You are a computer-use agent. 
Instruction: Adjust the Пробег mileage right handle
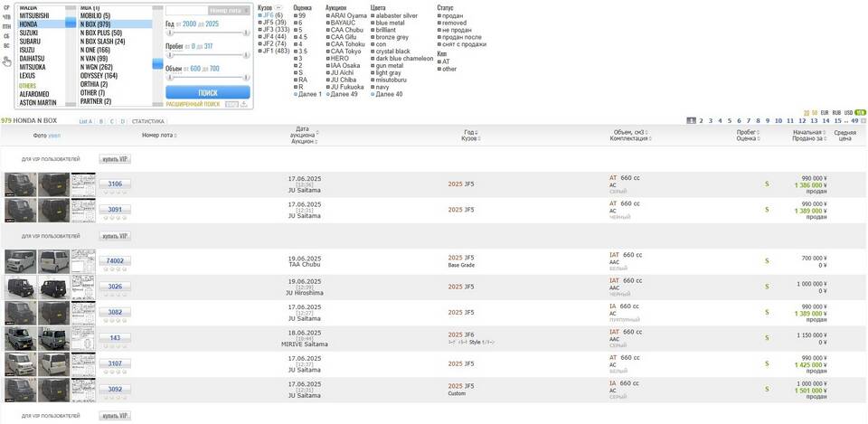pyautogui.click(x=245, y=55)
